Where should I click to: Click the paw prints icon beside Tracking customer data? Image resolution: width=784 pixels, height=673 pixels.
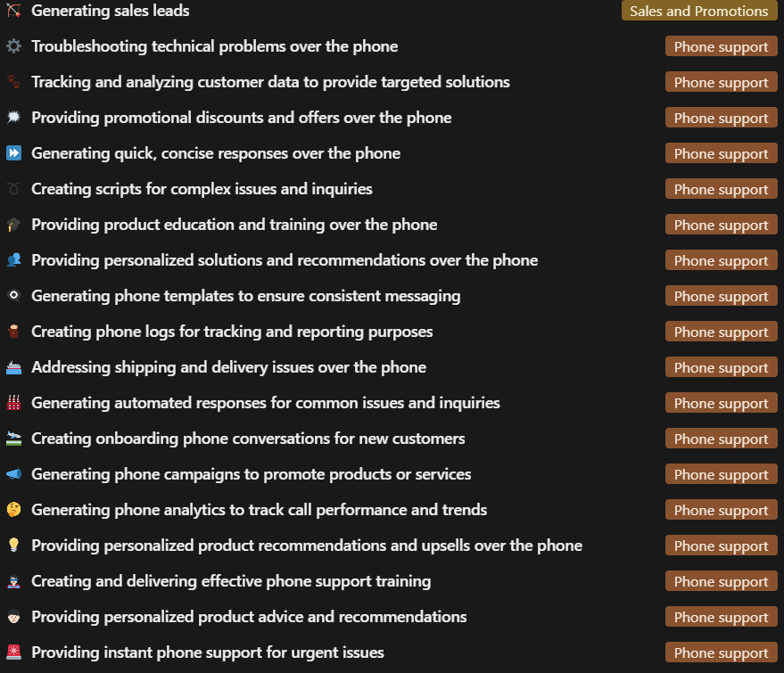[x=12, y=82]
